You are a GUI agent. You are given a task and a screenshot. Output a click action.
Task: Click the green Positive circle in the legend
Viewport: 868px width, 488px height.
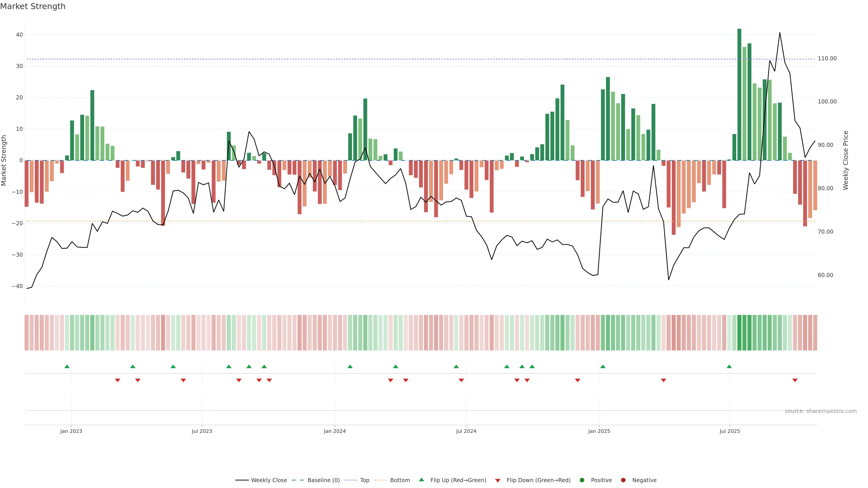coord(582,480)
